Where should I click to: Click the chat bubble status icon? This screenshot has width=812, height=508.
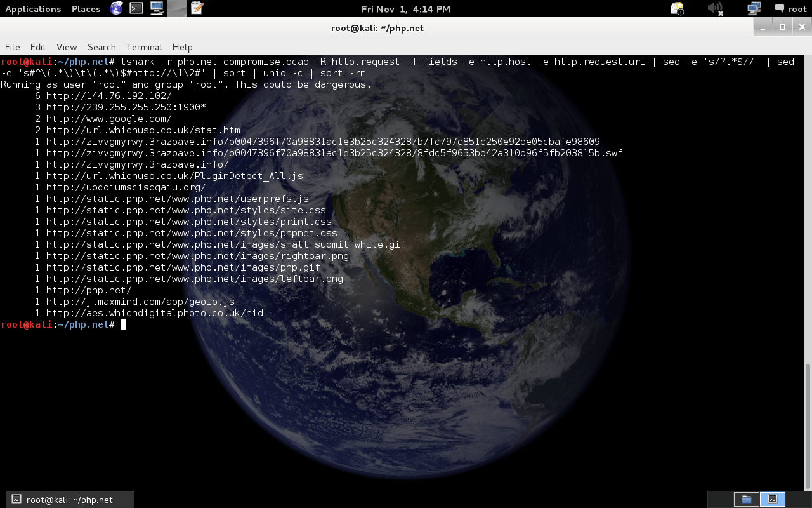click(779, 8)
